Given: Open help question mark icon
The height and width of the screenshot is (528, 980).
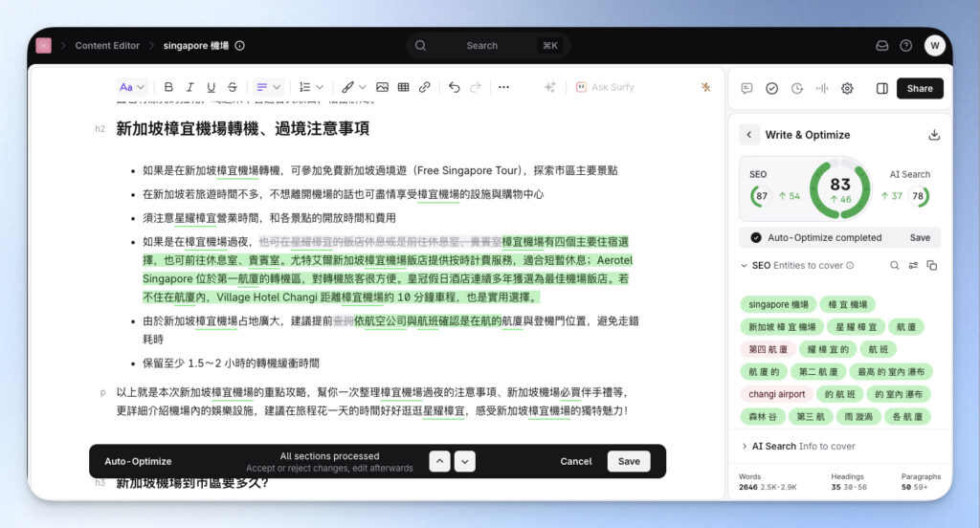Looking at the screenshot, I should tap(905, 46).
